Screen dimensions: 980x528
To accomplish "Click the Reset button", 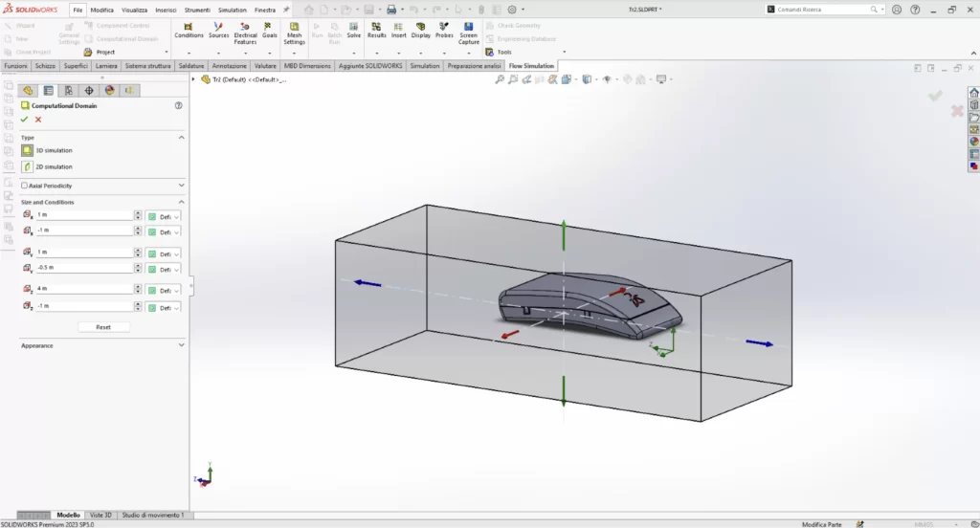I will tap(103, 327).
